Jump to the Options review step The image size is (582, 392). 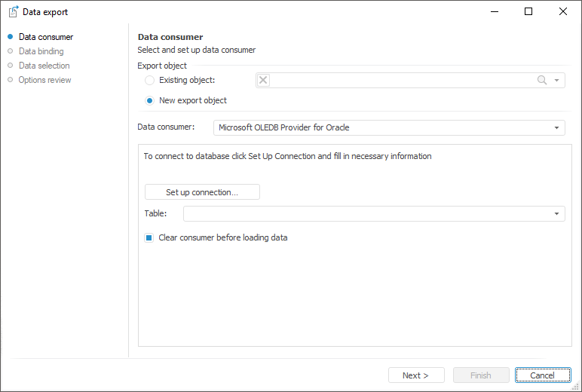[x=44, y=80]
